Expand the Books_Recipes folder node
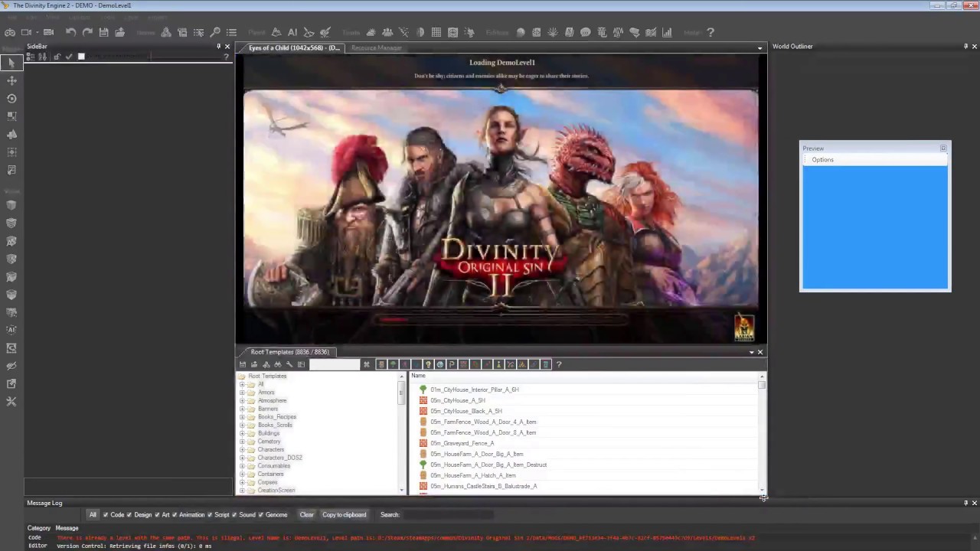This screenshot has height=551, width=980. pos(242,417)
